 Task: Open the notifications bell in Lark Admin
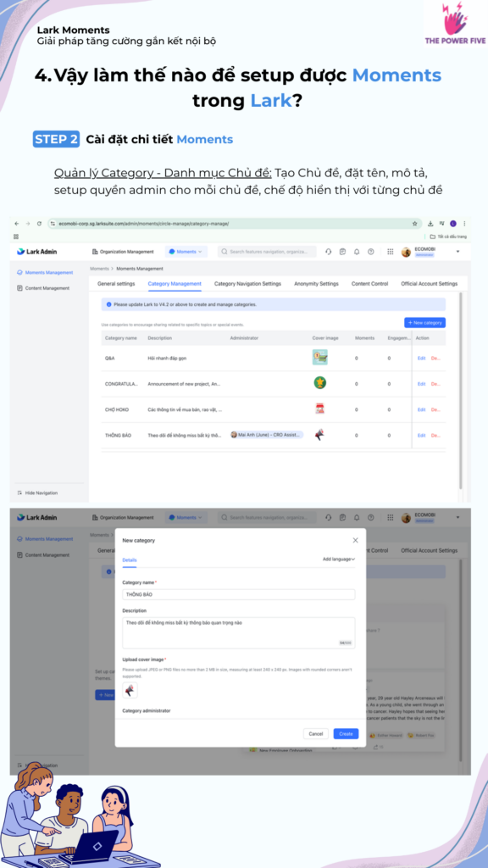point(357,252)
